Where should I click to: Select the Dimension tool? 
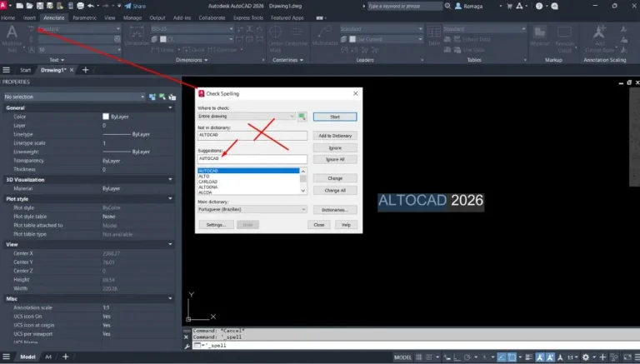pos(137,36)
